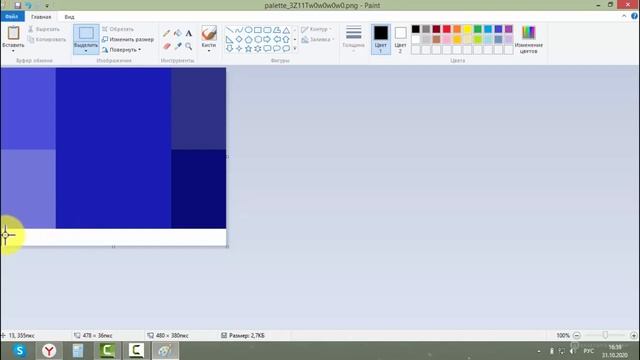Choose the straight line shape

pyautogui.click(x=229, y=30)
